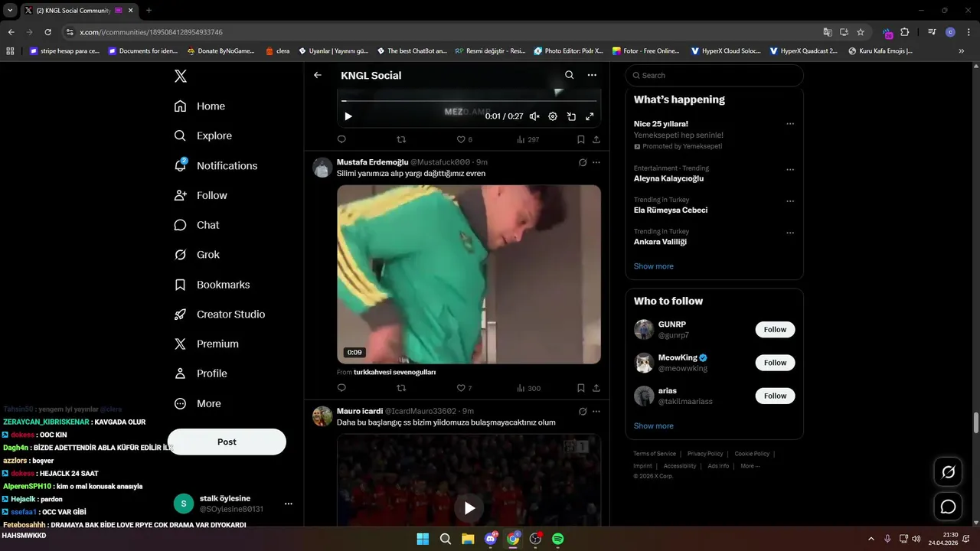The height and width of the screenshot is (551, 980).
Task: Open options for Nice 25 yıllara promotion
Action: [x=790, y=124]
